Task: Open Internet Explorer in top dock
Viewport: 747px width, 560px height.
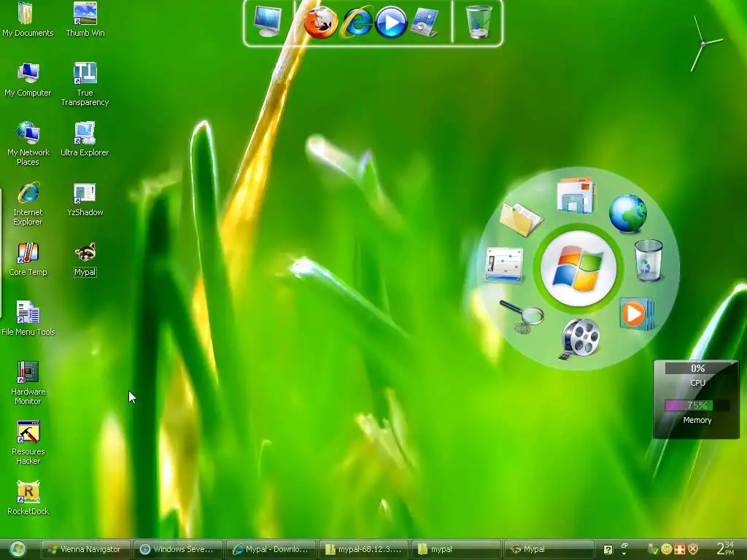Action: point(357,22)
